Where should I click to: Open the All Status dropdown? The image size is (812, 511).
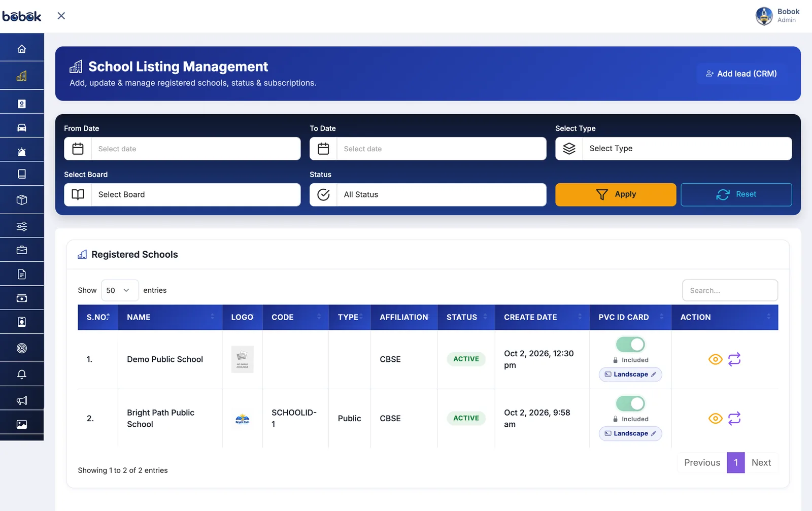[x=428, y=195]
